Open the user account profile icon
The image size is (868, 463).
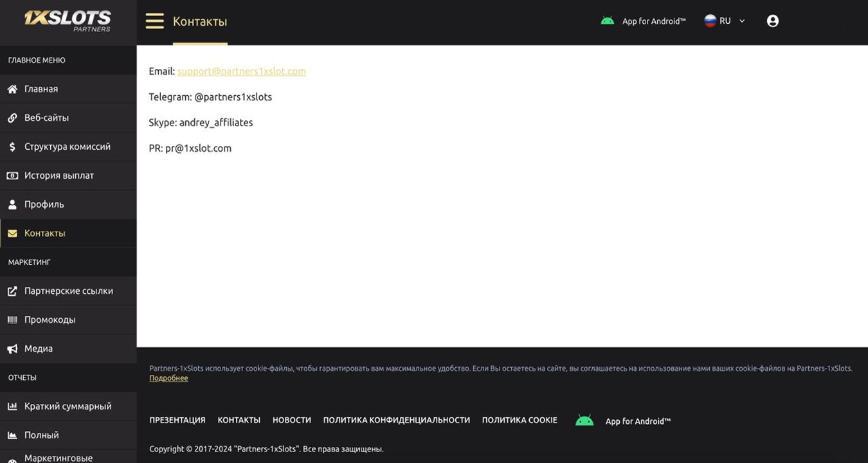pos(773,21)
